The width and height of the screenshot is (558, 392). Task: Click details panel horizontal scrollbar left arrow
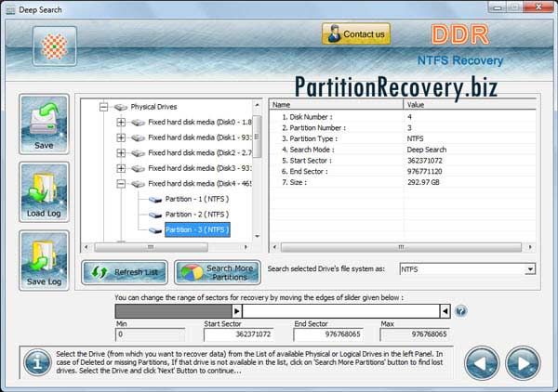coord(274,247)
